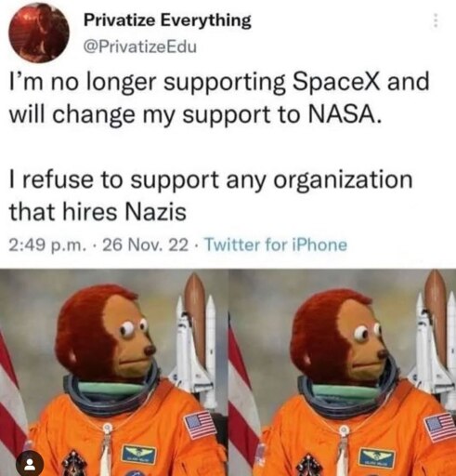Screen dimensions: 456x476
Task: Click the American flag patch in left photo
Action: tap(200, 425)
